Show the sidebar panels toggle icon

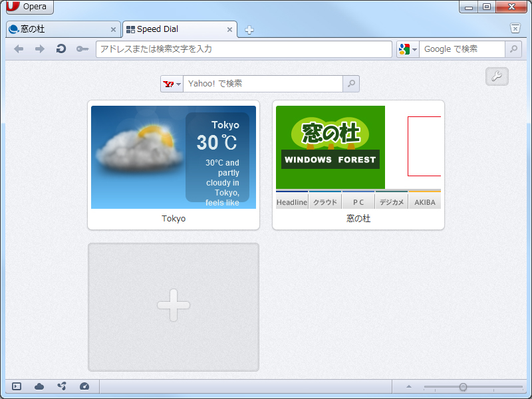tap(15, 386)
